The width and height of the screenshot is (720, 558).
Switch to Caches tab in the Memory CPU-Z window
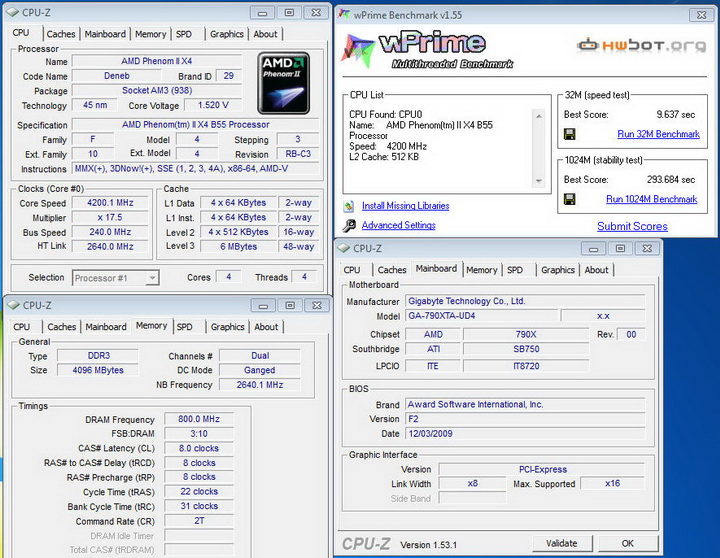click(x=62, y=327)
